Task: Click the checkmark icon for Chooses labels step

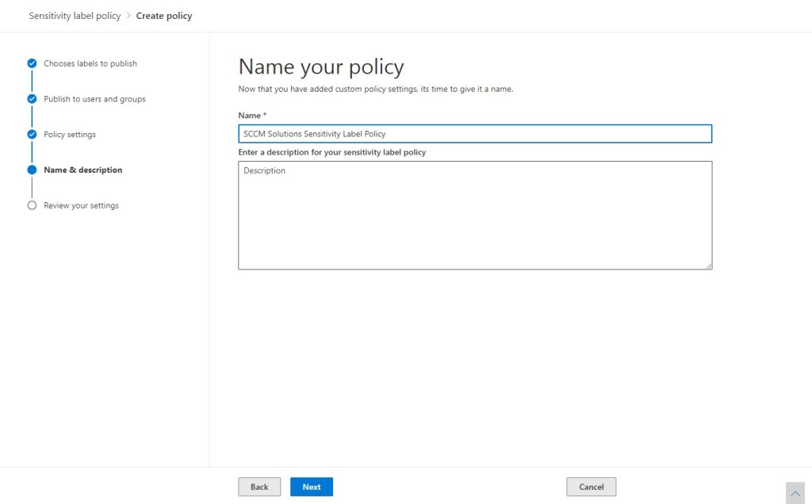Action: [x=32, y=63]
